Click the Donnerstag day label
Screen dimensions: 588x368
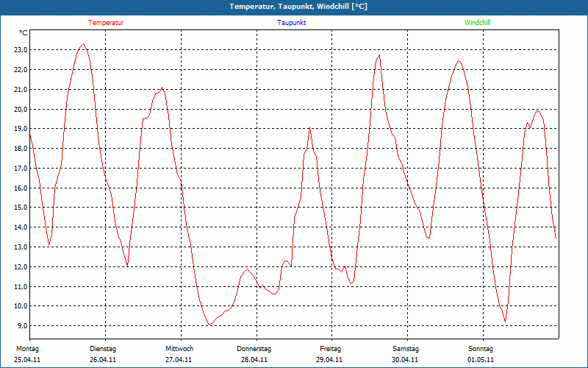coord(254,349)
